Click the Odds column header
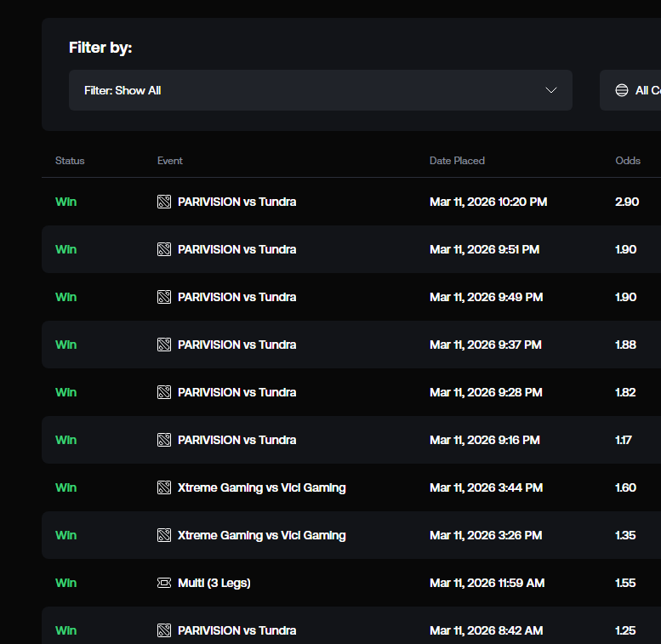Image resolution: width=661 pixels, height=644 pixels. tap(628, 161)
